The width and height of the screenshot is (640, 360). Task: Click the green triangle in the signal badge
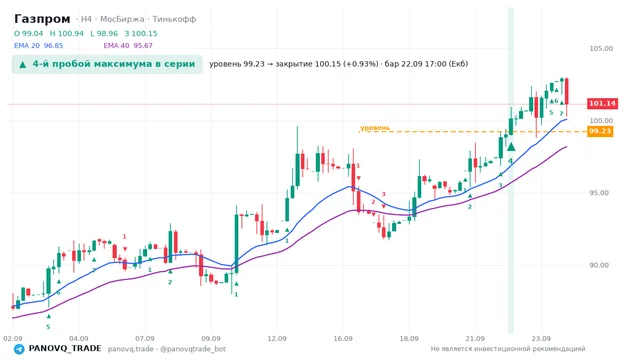click(x=23, y=64)
